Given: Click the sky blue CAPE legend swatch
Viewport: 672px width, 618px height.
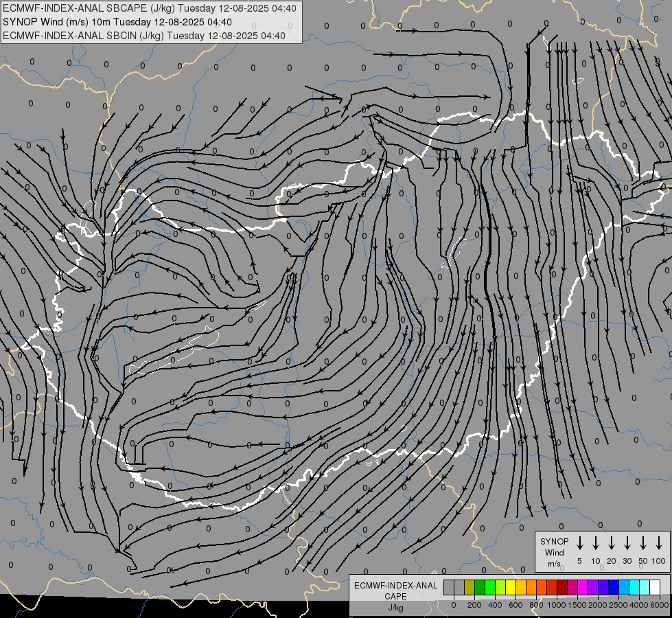Looking at the screenshot, I should (x=623, y=587).
